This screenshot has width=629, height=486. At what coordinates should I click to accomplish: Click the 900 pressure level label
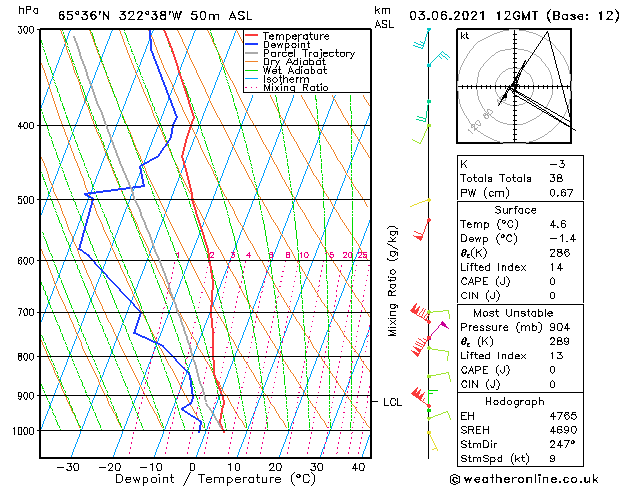click(x=28, y=396)
